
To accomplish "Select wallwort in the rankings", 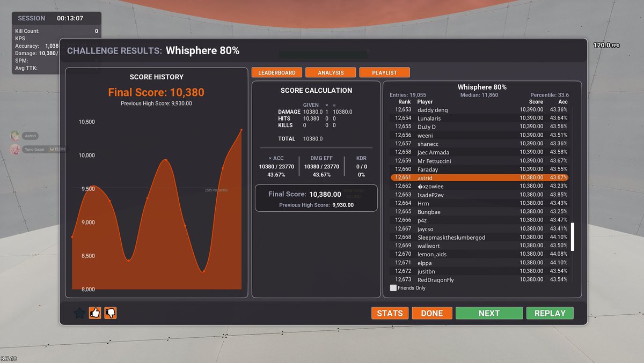I will [479, 246].
